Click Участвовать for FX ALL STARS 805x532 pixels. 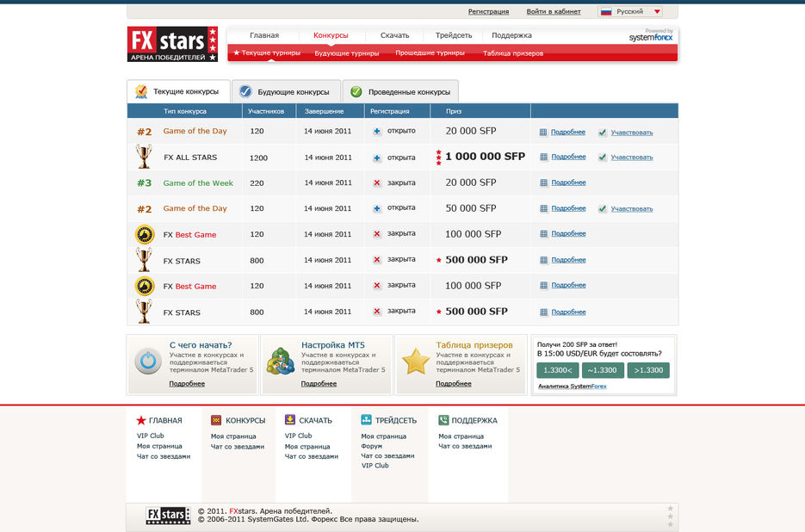632,158
